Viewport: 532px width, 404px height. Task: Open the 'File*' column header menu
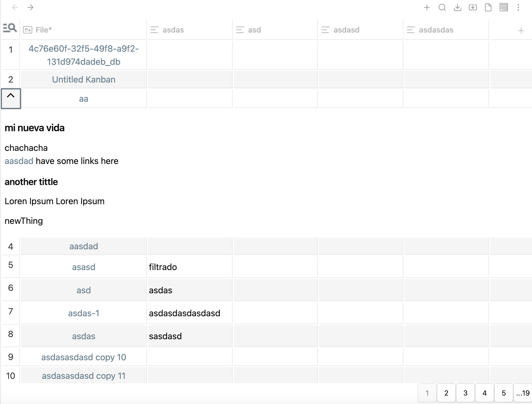pyautogui.click(x=27, y=30)
